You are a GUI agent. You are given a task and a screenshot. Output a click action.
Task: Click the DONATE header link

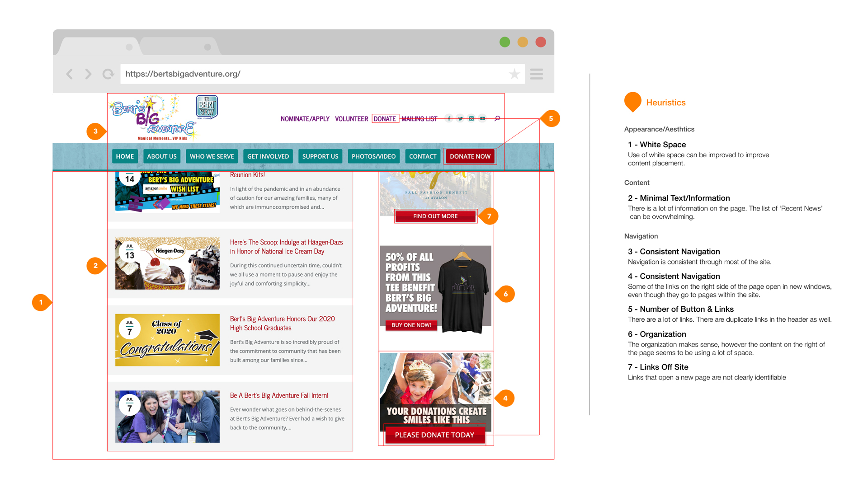coord(385,119)
